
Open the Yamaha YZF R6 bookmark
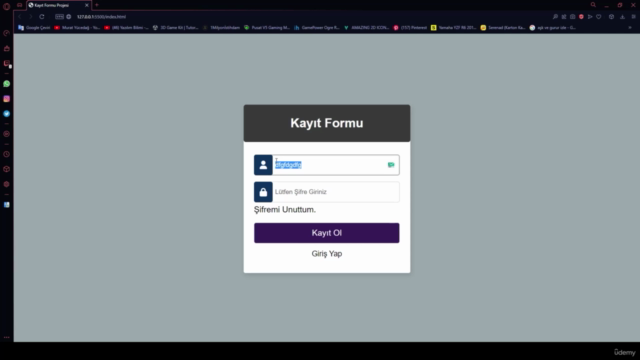tap(453, 28)
